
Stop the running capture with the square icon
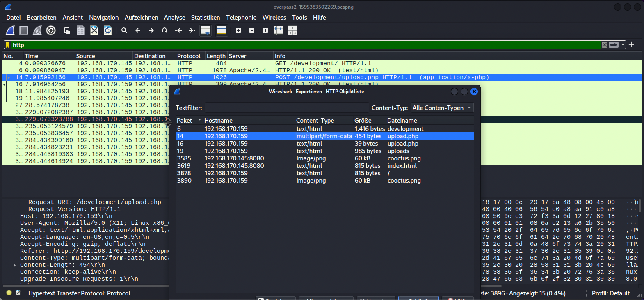[24, 31]
